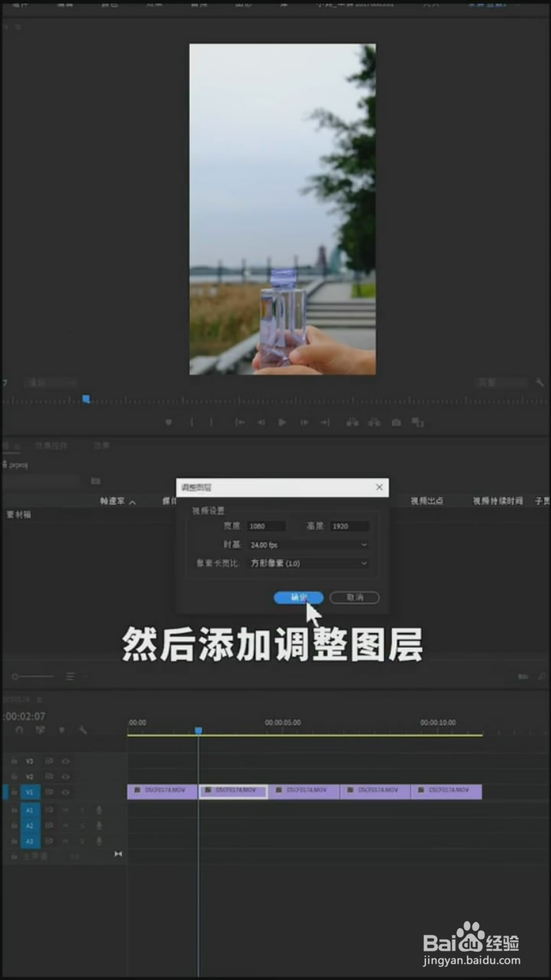This screenshot has width=551, height=980.
Task: Open the sequence tab panel menu
Action: click(40, 699)
